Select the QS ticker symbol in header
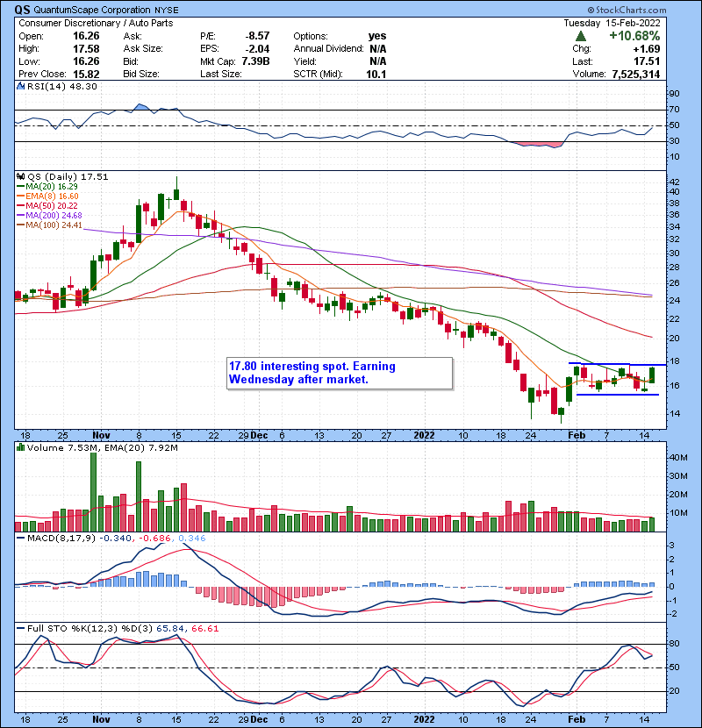 click(22, 10)
